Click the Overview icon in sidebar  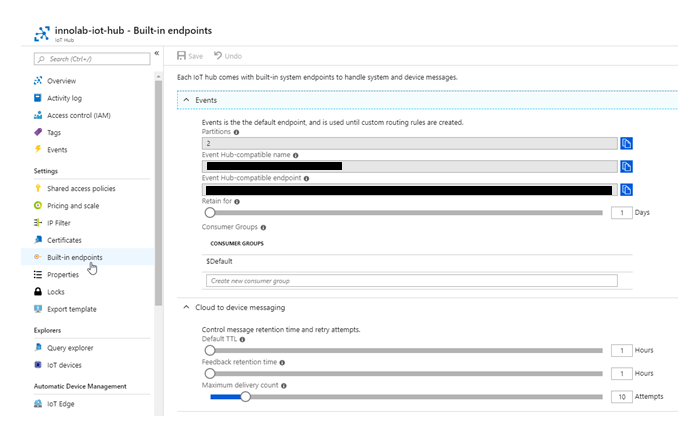38,81
